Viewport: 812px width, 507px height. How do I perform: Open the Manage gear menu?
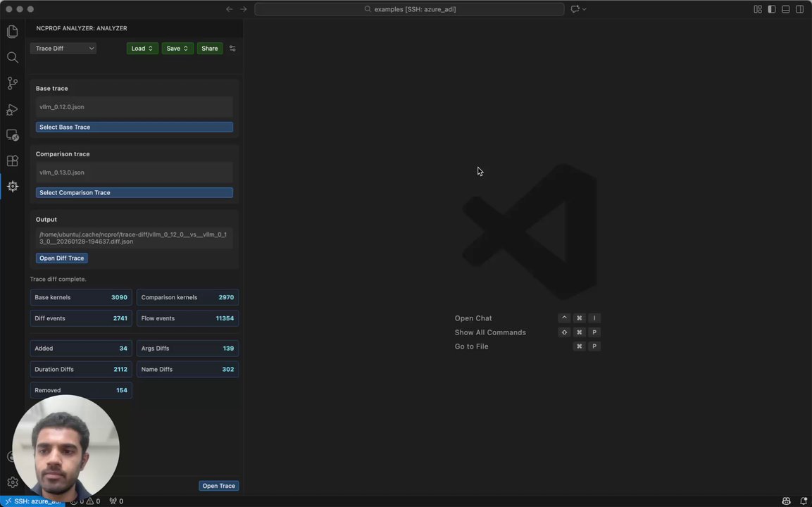pos(13,482)
